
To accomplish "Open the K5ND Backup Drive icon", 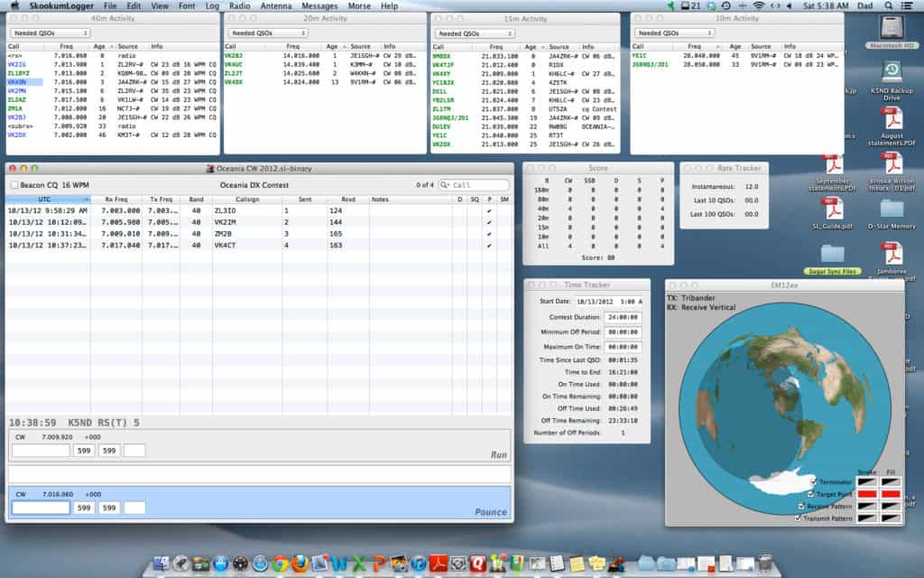I will [892, 80].
